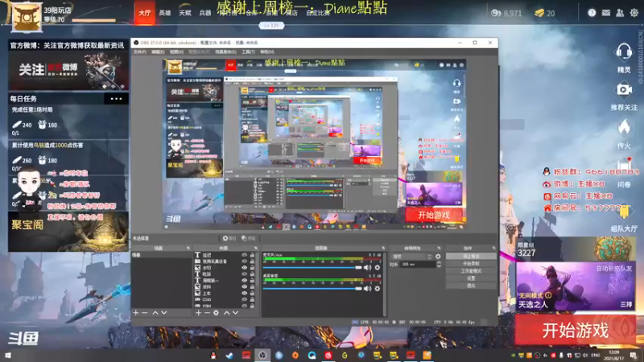Screen dimensions: 644x362
Task: Select the 天选之人 mode card
Action: click(x=575, y=286)
